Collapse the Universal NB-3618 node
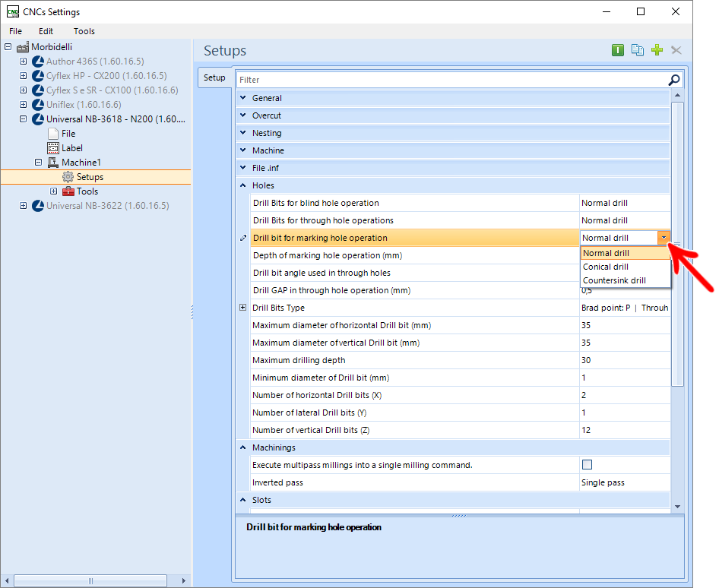Image resolution: width=719 pixels, height=588 pixels. (x=23, y=119)
